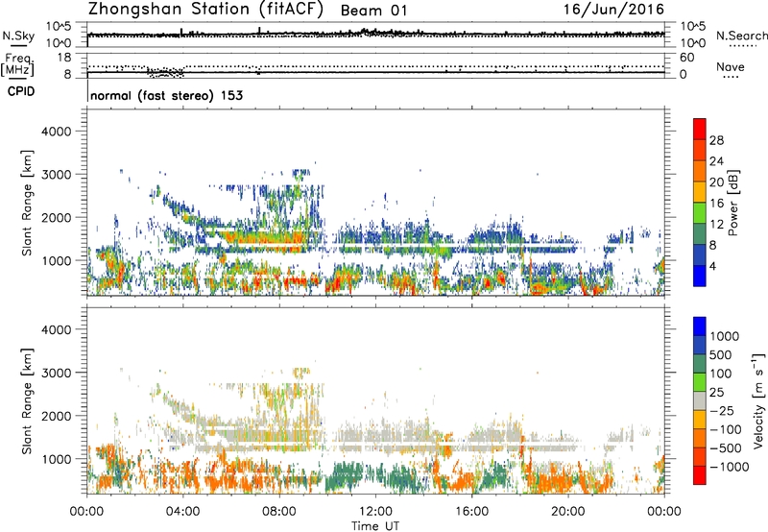Select the 'N.Sky' legend label
Screen dimensions: 768x532
(x=18, y=36)
